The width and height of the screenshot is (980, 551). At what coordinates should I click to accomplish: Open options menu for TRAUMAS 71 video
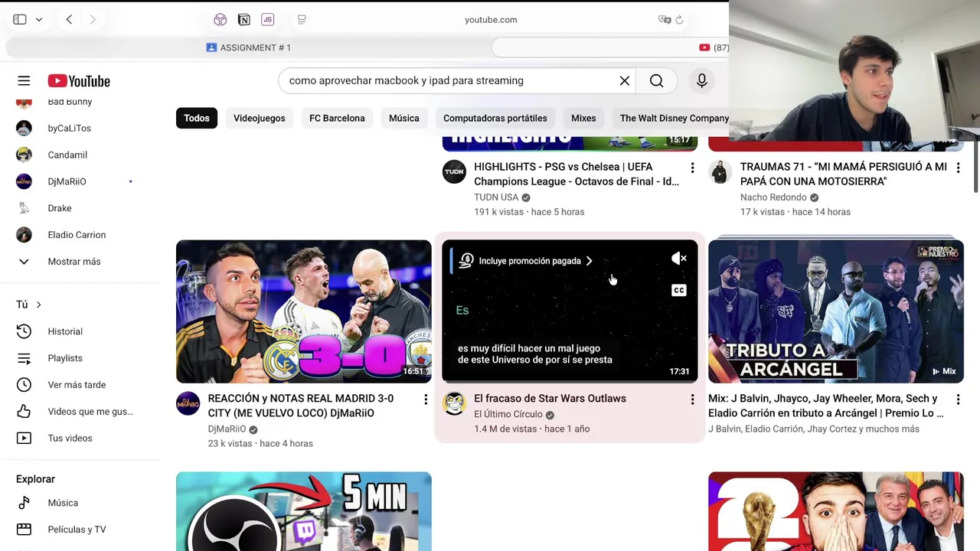958,168
